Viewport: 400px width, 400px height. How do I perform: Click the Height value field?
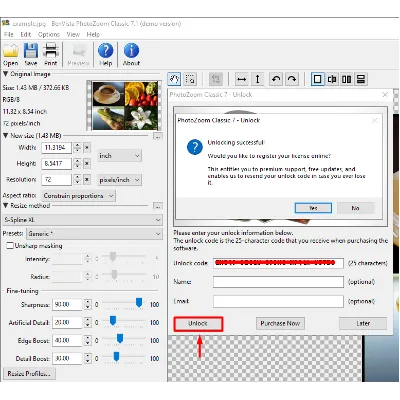[x=56, y=164]
